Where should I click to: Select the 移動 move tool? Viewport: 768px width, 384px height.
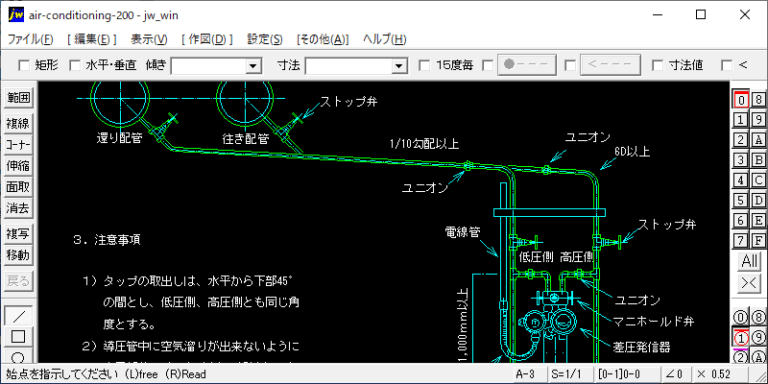[18, 255]
